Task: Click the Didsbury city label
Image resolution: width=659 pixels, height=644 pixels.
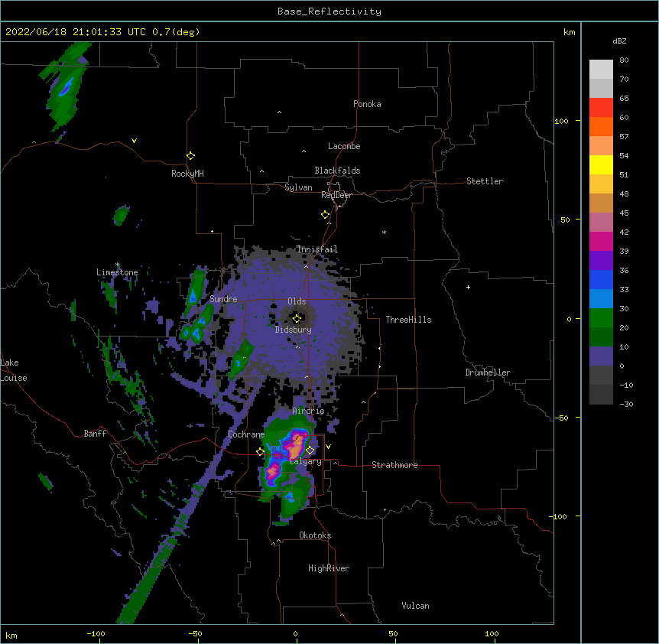Action: click(x=294, y=330)
